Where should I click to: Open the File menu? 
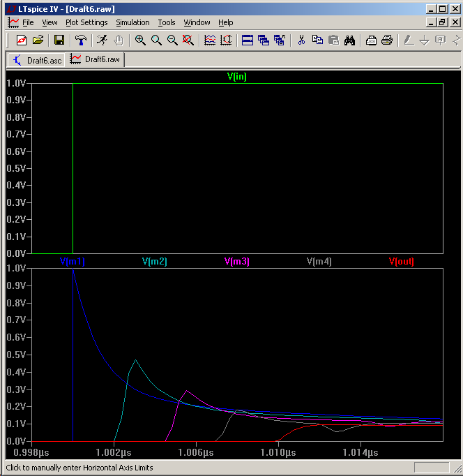pos(28,22)
